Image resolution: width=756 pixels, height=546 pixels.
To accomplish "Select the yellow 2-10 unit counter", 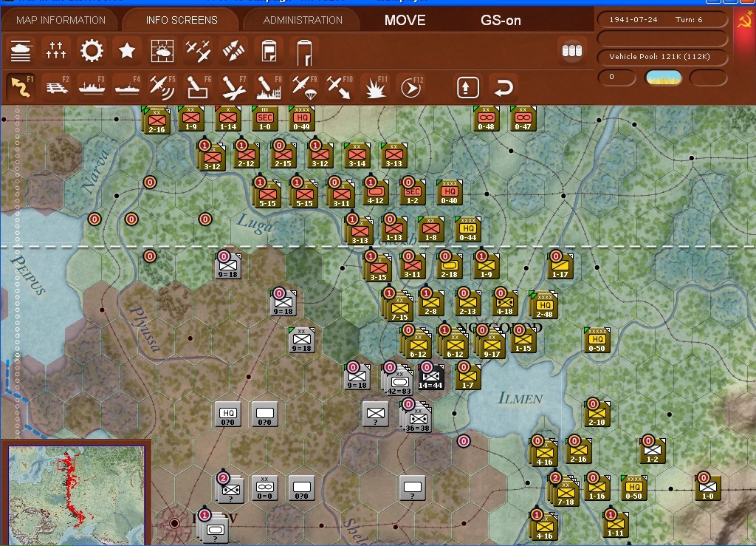I will pos(597,414).
